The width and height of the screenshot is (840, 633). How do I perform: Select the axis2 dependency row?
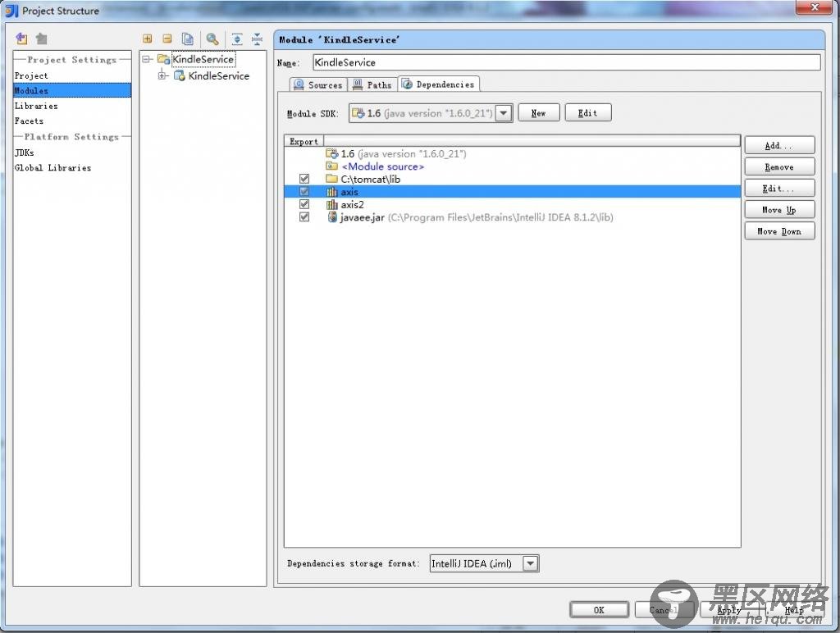(x=513, y=204)
